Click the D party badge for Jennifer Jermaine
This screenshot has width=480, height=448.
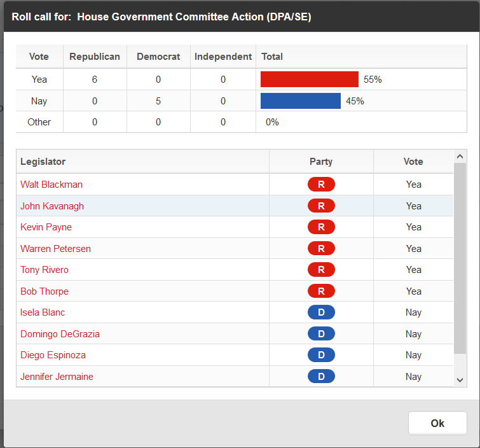(x=321, y=376)
